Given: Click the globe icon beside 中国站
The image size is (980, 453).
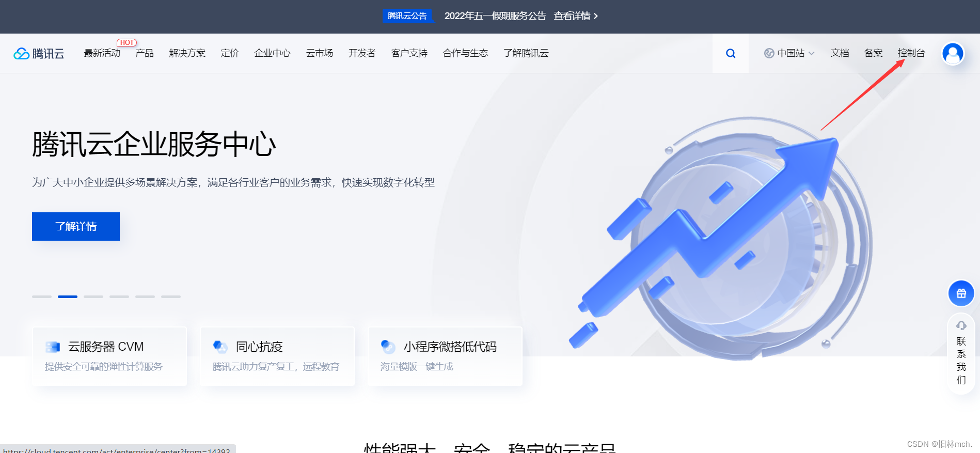Looking at the screenshot, I should click(x=769, y=53).
